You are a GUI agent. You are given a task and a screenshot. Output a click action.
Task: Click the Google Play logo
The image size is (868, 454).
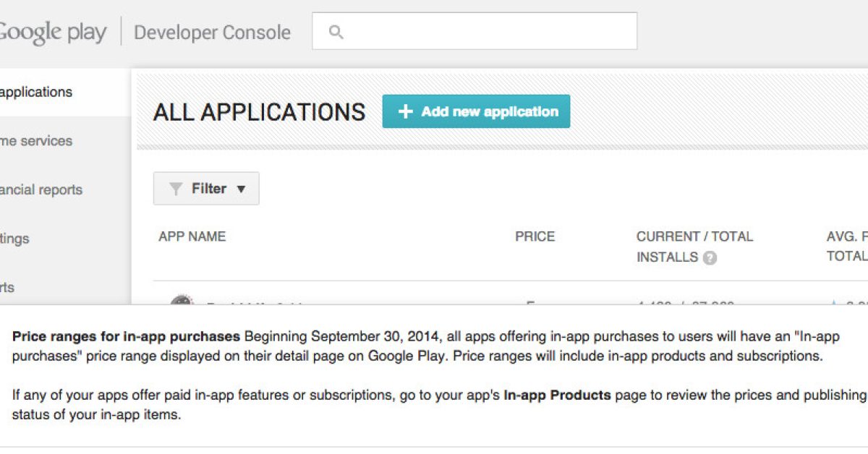(x=52, y=33)
